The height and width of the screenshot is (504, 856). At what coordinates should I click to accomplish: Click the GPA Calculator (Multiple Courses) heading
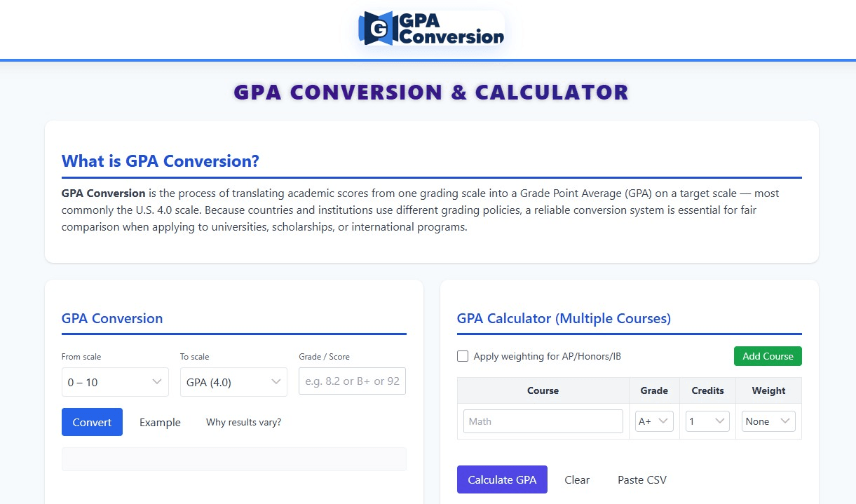coord(564,318)
